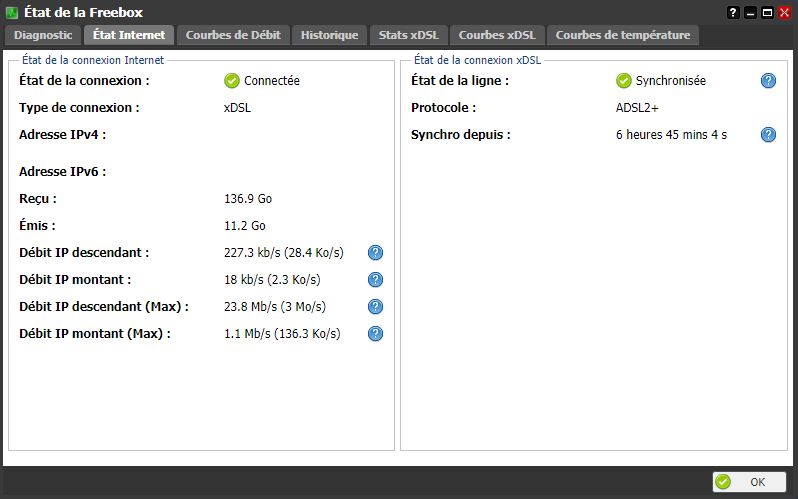Open help for Débit IP montant

click(375, 280)
